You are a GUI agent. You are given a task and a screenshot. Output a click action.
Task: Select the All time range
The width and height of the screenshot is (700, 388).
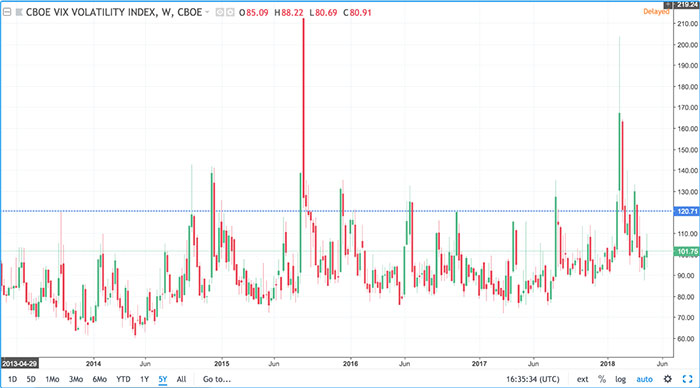click(x=181, y=379)
